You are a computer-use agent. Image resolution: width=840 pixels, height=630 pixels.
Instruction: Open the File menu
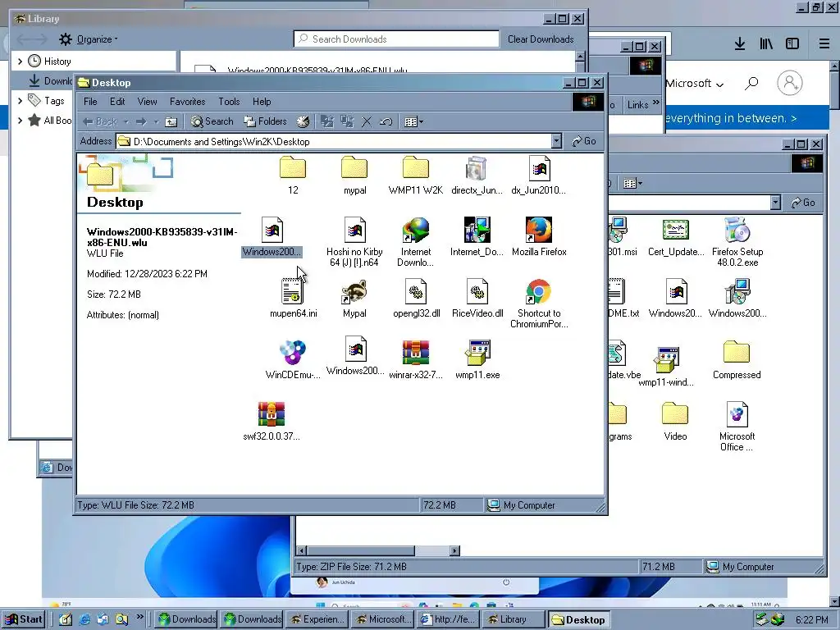90,101
